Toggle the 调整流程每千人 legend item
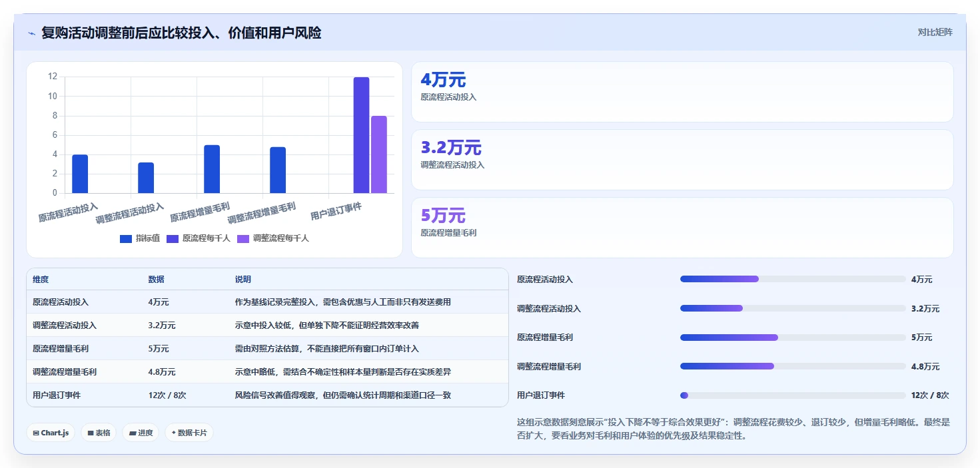Image resolution: width=980 pixels, height=468 pixels. (x=273, y=238)
